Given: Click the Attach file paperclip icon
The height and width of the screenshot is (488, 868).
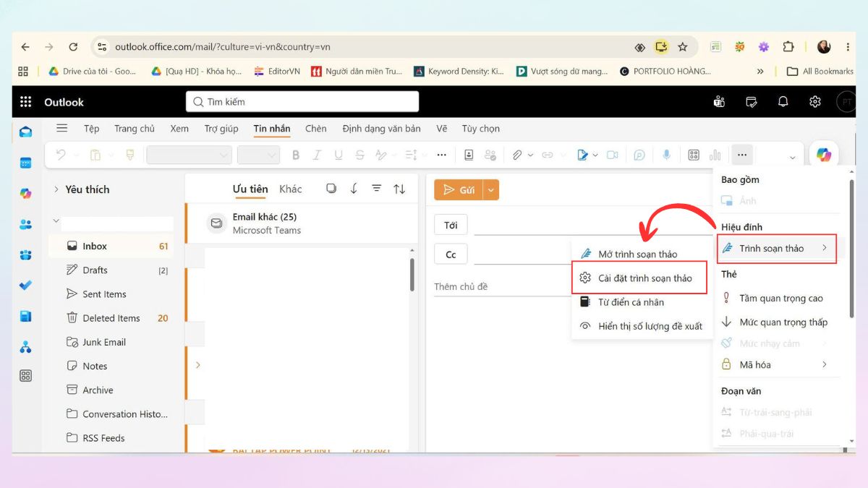Looking at the screenshot, I should coord(517,155).
